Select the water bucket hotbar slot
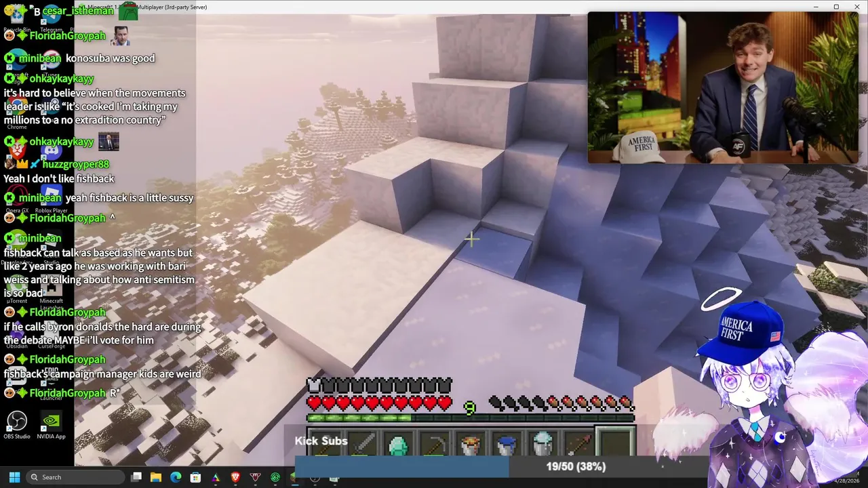This screenshot has height=488, width=868. click(x=506, y=445)
